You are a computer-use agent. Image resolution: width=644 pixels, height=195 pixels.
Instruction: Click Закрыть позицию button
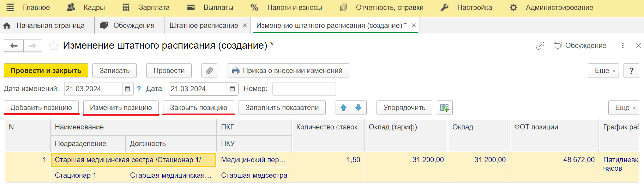tap(199, 108)
